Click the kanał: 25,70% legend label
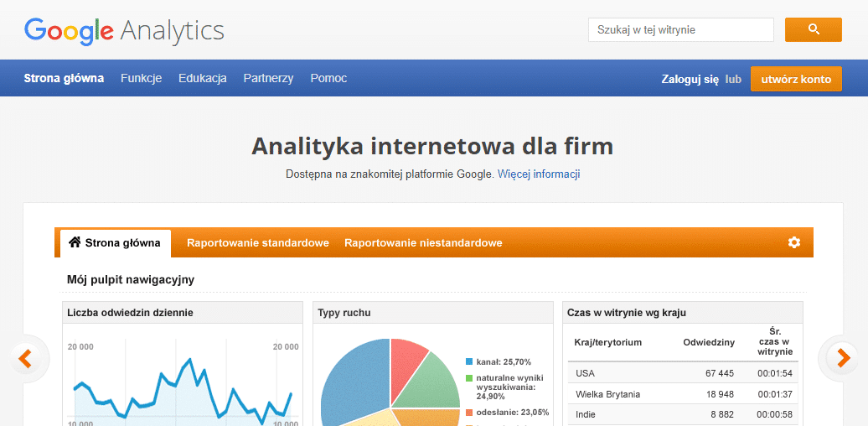This screenshot has width=868, height=426. (x=504, y=361)
